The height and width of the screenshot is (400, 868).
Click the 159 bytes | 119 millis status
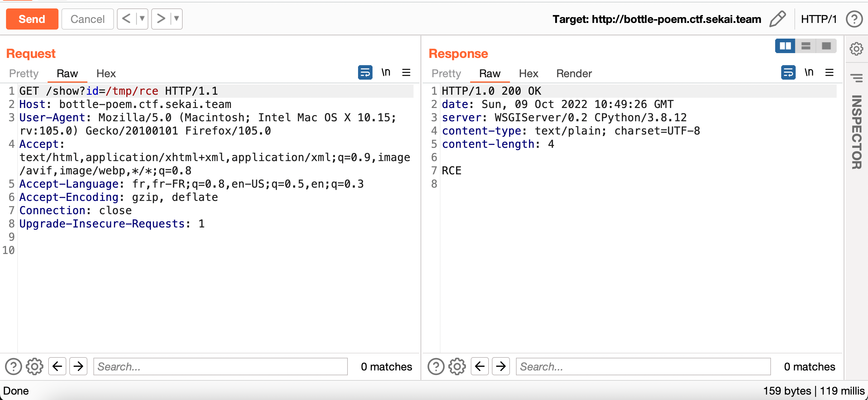tap(814, 391)
